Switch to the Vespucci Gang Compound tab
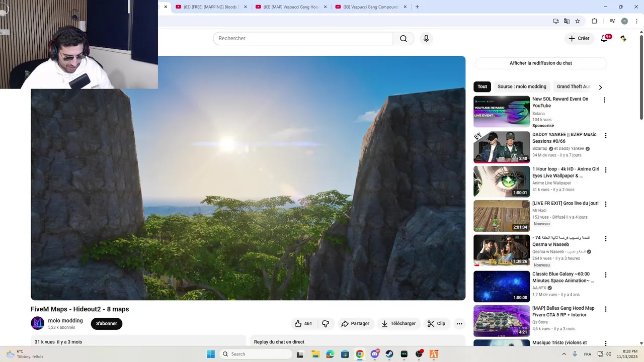 (x=371, y=7)
